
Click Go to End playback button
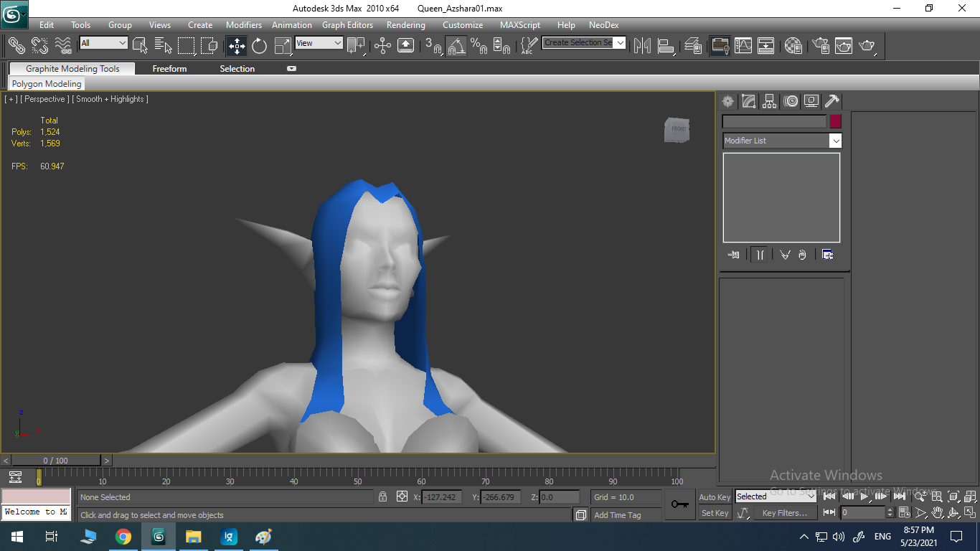click(900, 496)
